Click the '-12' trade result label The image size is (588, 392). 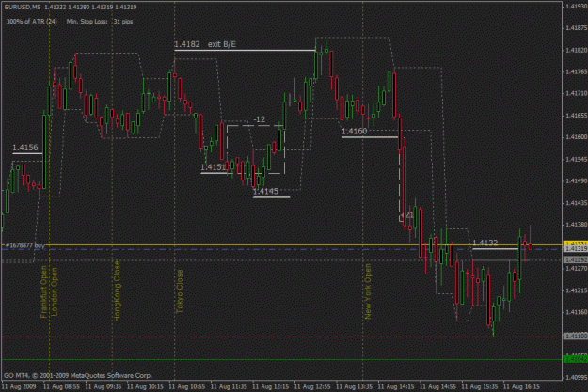click(260, 119)
